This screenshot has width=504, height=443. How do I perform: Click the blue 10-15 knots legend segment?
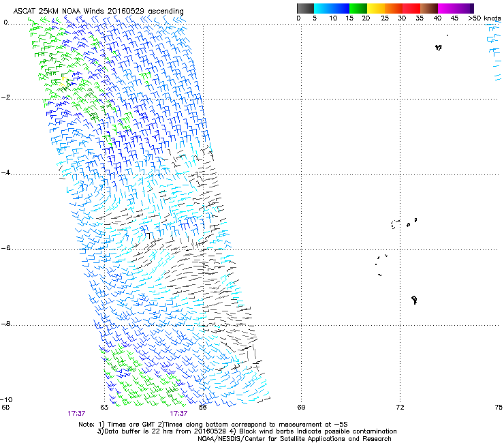pyautogui.click(x=341, y=8)
